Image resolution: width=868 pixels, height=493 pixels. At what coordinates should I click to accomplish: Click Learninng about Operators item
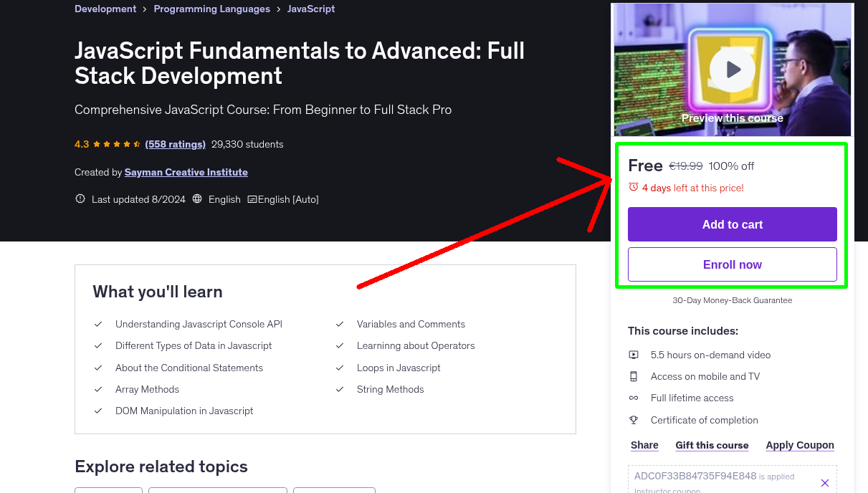click(x=416, y=345)
